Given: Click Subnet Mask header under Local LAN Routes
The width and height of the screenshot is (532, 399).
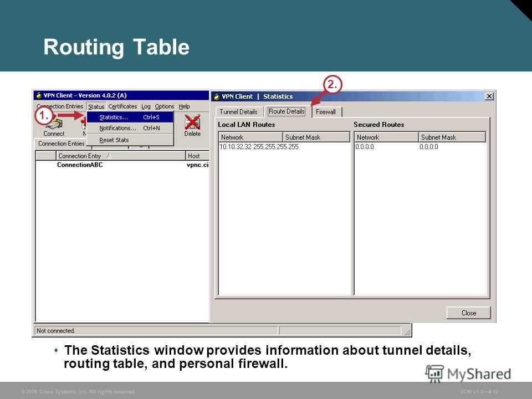Looking at the screenshot, I should (x=316, y=137).
